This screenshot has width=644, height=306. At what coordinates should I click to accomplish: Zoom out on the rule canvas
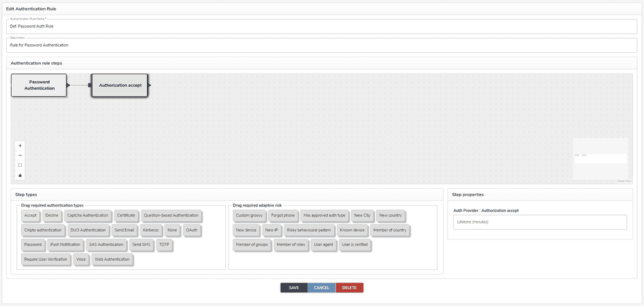click(x=20, y=155)
